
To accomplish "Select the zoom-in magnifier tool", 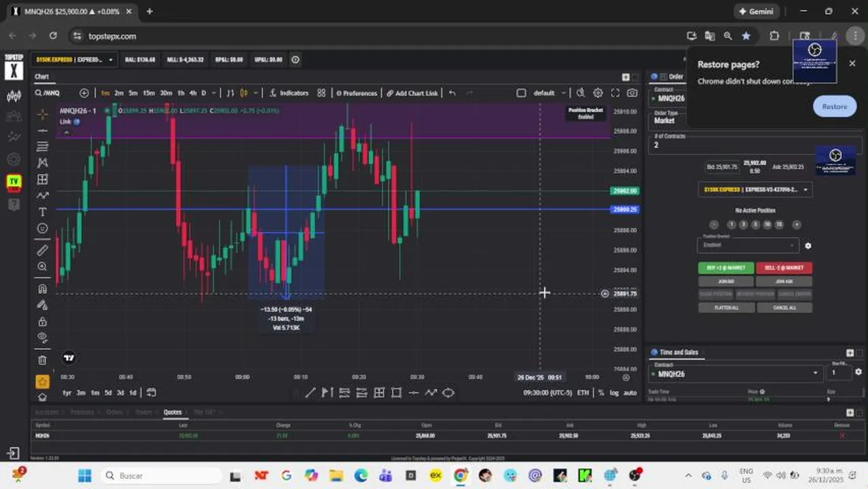I will (x=42, y=267).
